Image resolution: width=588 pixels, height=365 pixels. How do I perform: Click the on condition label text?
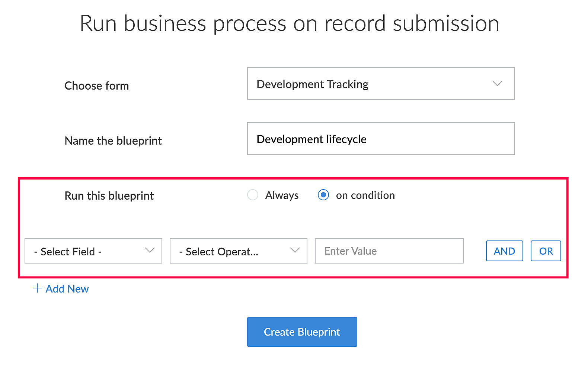click(x=365, y=196)
